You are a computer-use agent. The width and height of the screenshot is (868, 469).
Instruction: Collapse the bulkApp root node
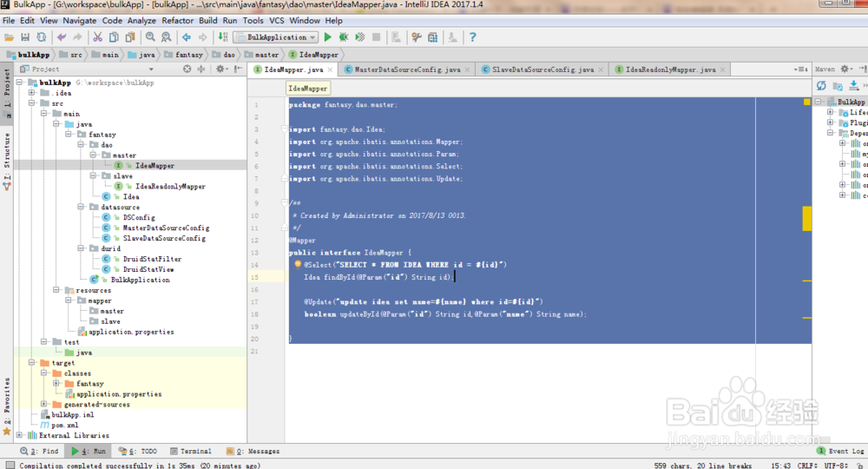coord(19,82)
